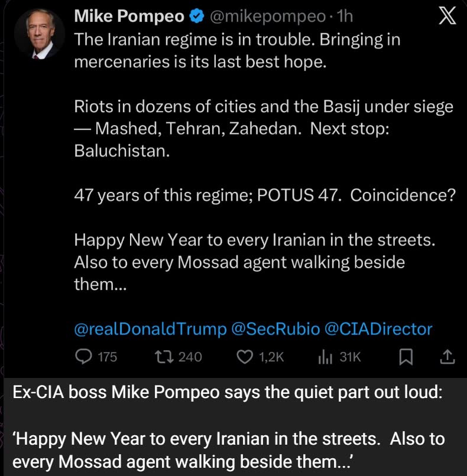Click the 175 replies count
This screenshot has width=467, height=476.
tap(107, 357)
